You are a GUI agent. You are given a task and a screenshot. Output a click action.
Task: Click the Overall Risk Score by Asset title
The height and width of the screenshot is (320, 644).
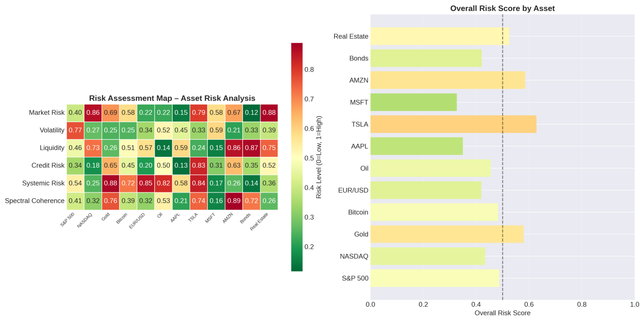point(502,8)
